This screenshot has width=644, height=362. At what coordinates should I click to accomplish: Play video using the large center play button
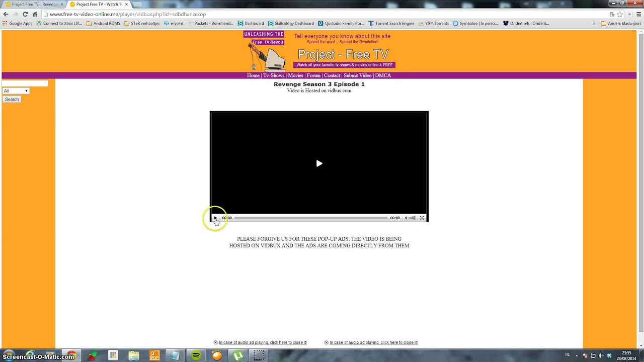(319, 163)
